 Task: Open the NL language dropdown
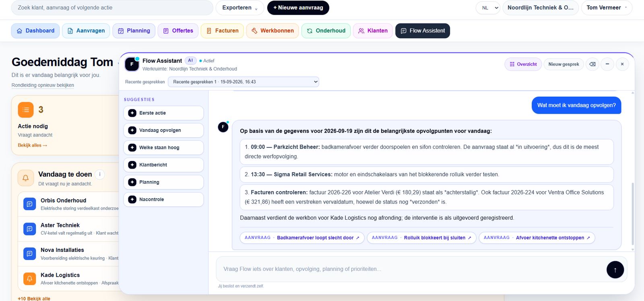[x=488, y=8]
